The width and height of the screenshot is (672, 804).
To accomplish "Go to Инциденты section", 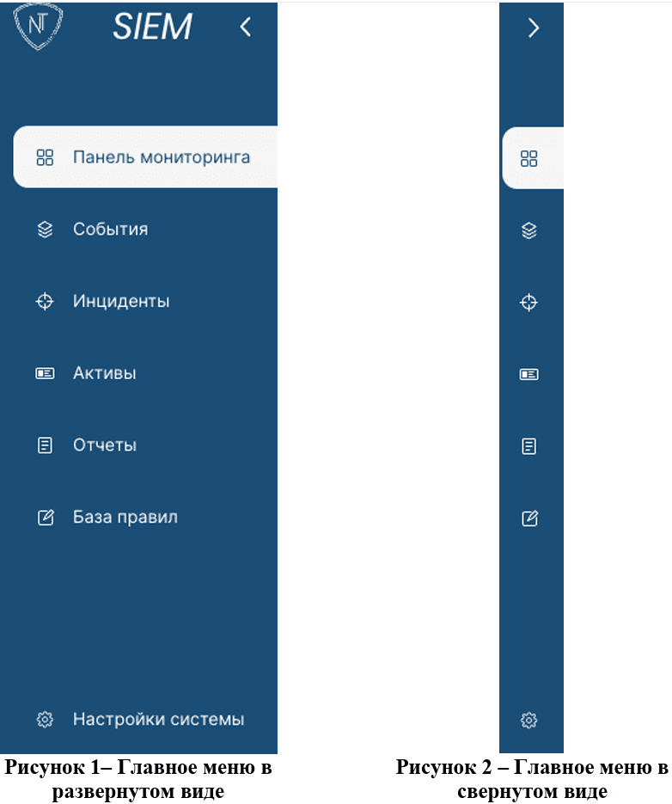I will pyautogui.click(x=145, y=301).
